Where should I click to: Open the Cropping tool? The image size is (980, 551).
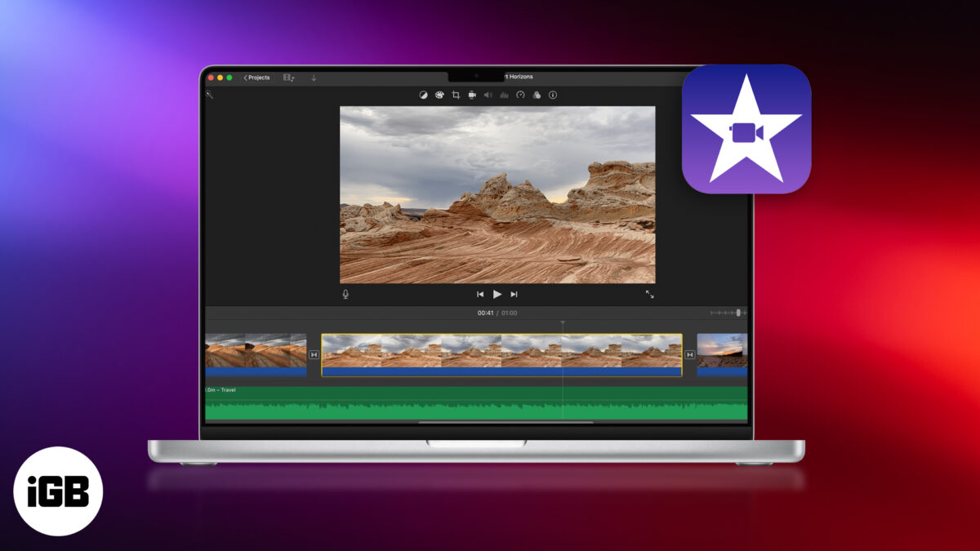(x=457, y=95)
